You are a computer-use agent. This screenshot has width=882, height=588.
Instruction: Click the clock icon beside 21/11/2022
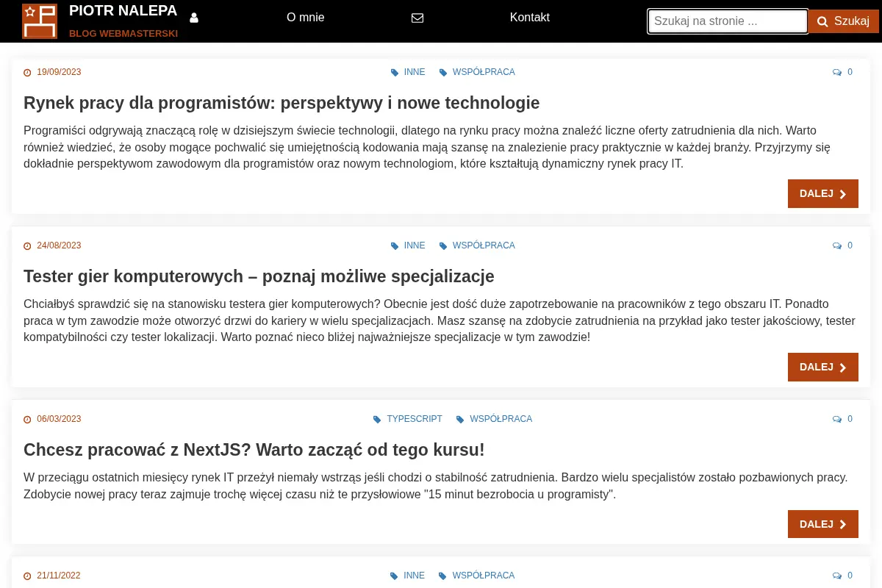point(28,576)
